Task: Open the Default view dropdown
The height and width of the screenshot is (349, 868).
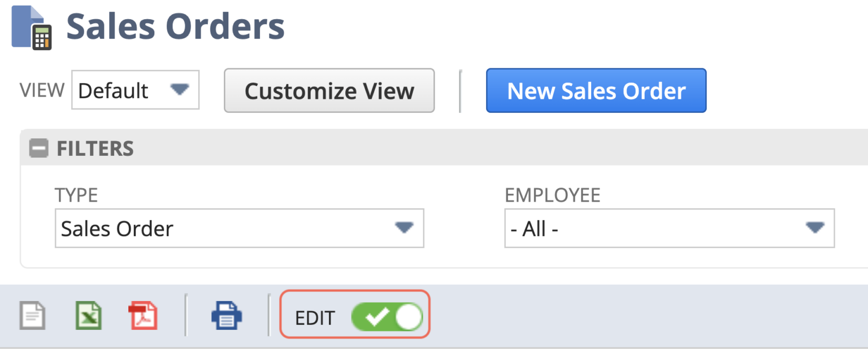Action: point(135,90)
